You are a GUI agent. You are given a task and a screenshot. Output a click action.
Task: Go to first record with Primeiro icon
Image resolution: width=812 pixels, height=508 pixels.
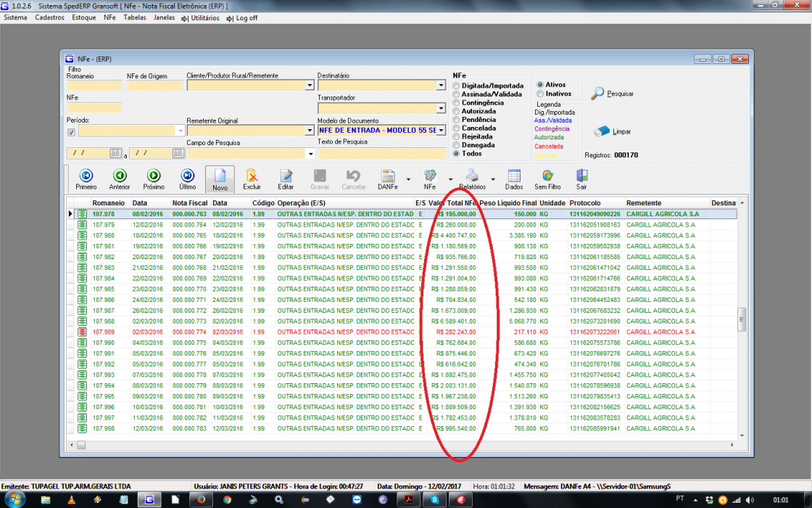point(86,175)
